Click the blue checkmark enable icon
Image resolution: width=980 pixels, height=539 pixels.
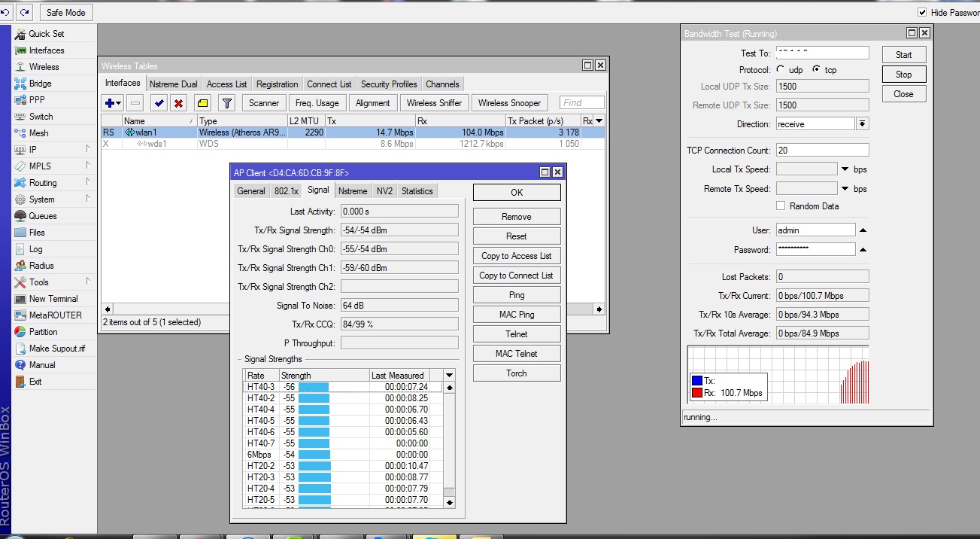tap(159, 103)
